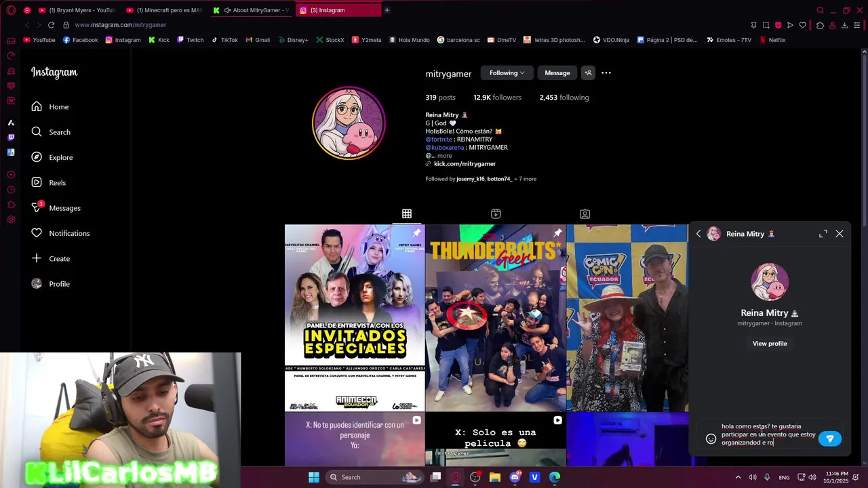868x488 pixels.
Task: Open the kick.com/mitrygamer link
Action: coord(465,164)
